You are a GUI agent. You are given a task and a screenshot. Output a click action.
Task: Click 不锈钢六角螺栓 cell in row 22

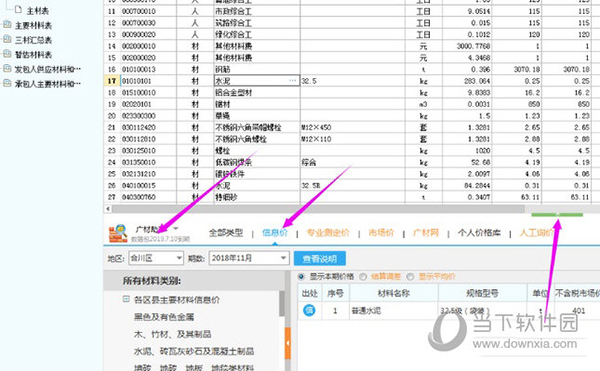point(257,139)
